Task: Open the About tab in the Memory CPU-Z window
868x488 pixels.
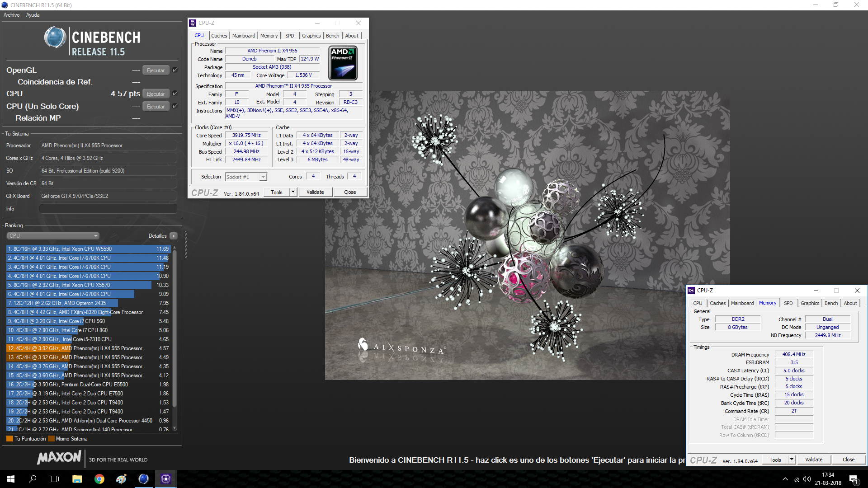Action: (850, 303)
